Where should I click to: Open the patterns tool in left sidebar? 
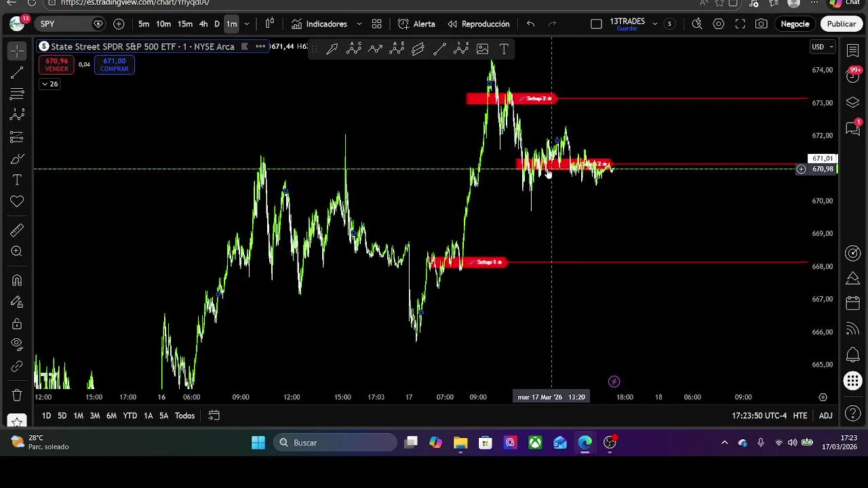pos(17,115)
